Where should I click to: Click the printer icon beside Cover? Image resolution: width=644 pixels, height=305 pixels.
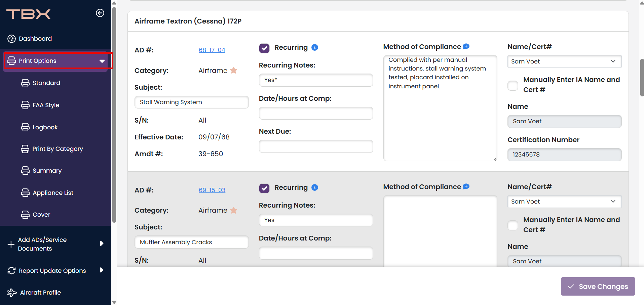click(25, 215)
